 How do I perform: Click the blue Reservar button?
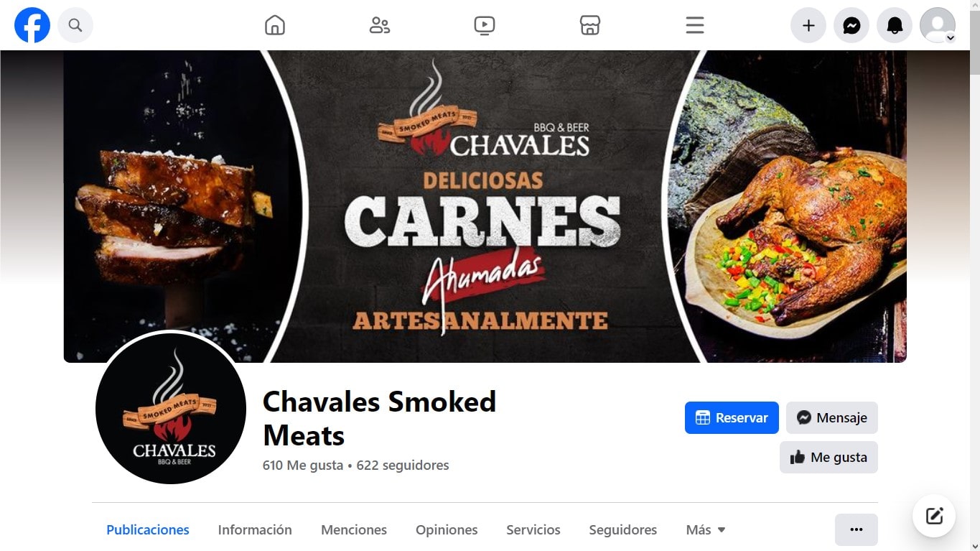coord(732,417)
